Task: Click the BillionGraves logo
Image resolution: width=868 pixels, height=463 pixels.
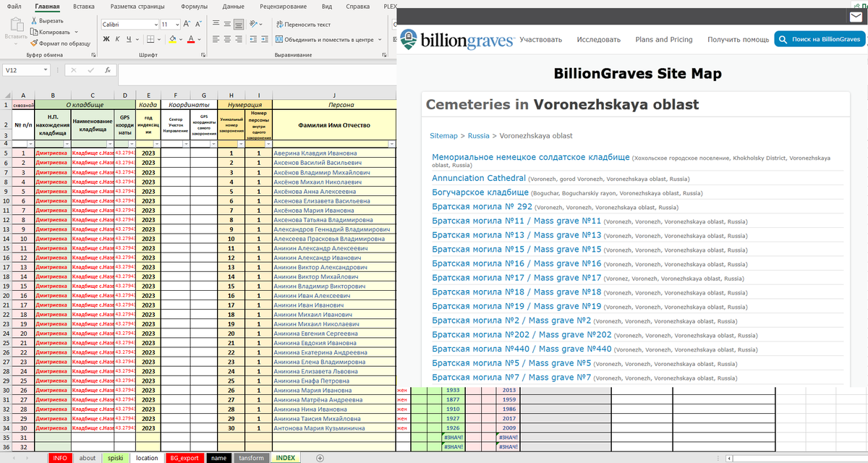Action: coord(457,38)
